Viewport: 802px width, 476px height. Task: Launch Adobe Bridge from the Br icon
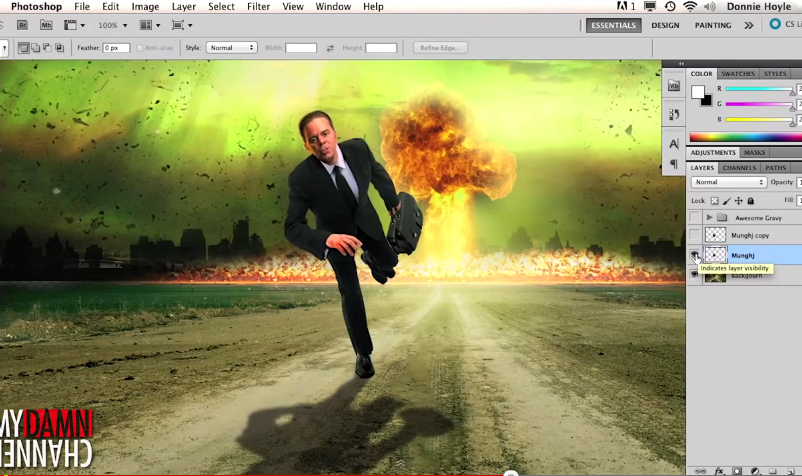tap(22, 25)
